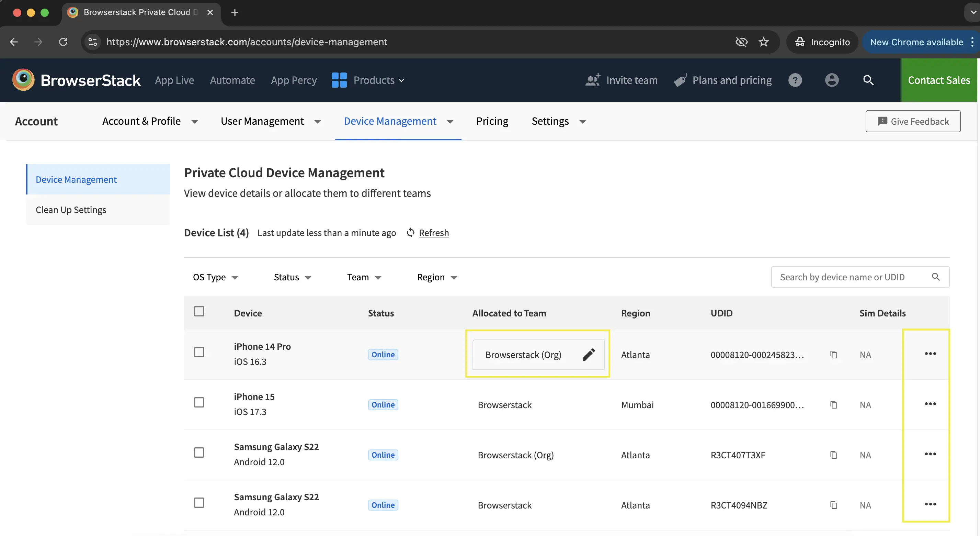
Task: Click the Refresh link above device list
Action: click(x=434, y=233)
